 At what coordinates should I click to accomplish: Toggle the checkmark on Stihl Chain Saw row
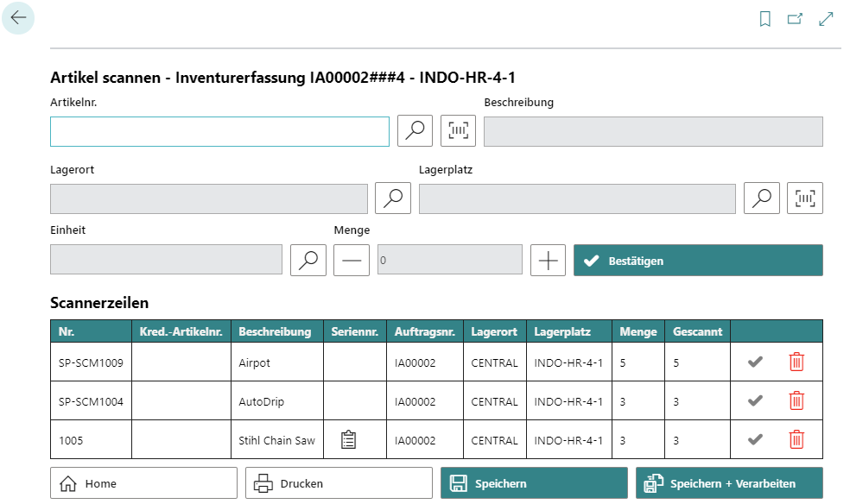point(755,439)
